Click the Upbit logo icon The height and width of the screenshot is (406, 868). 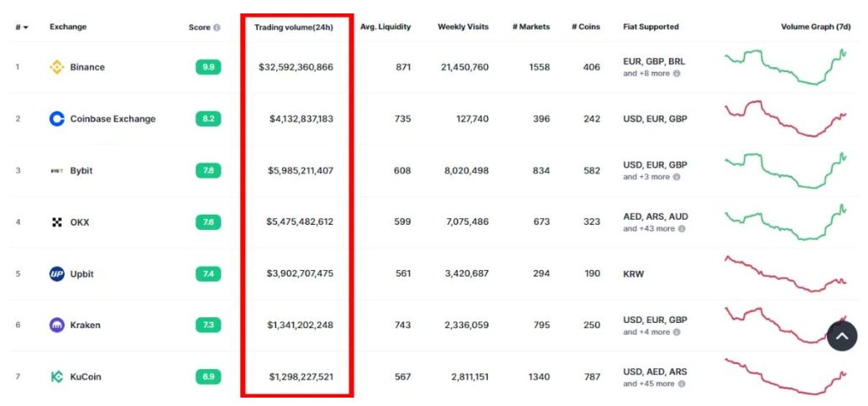point(57,274)
